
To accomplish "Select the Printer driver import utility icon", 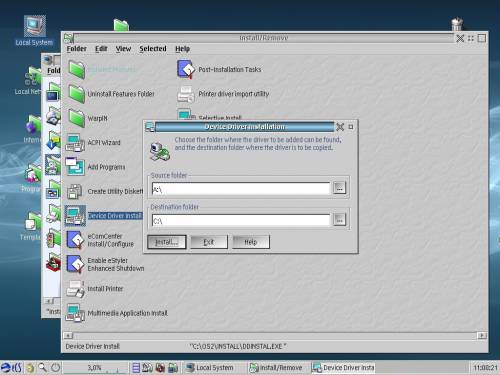I will 185,94.
